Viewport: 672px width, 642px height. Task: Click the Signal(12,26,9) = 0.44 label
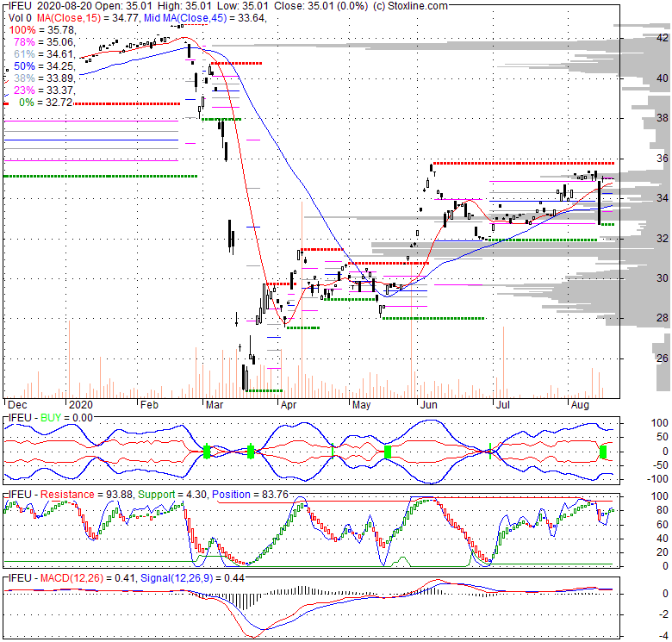192,578
